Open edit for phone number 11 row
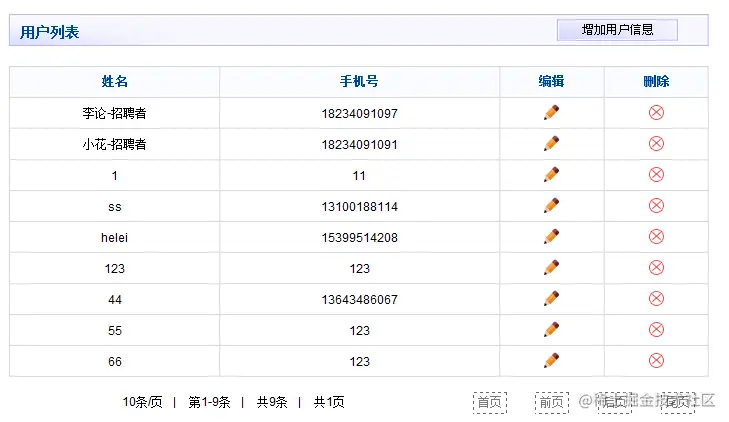This screenshot has height=422, width=729. pos(551,175)
